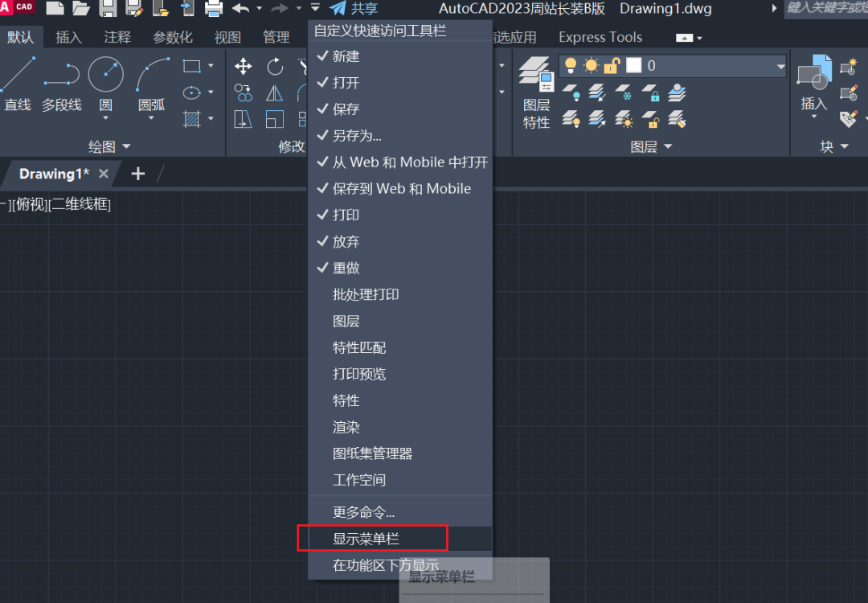
Task: Click the Layer Isolate icon
Action: point(596,92)
